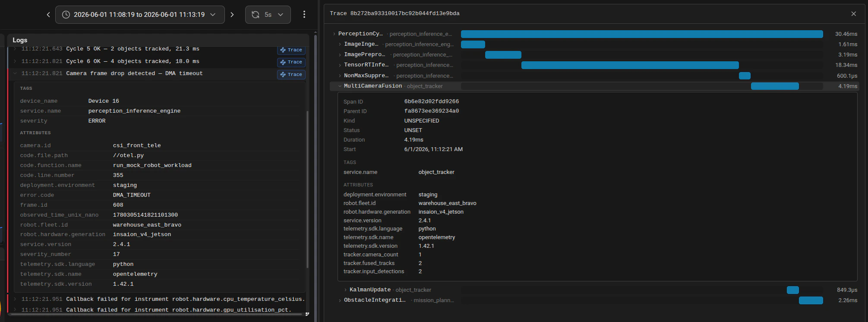Open Trace for Camera frame drop log
The width and height of the screenshot is (868, 322).
pos(291,75)
